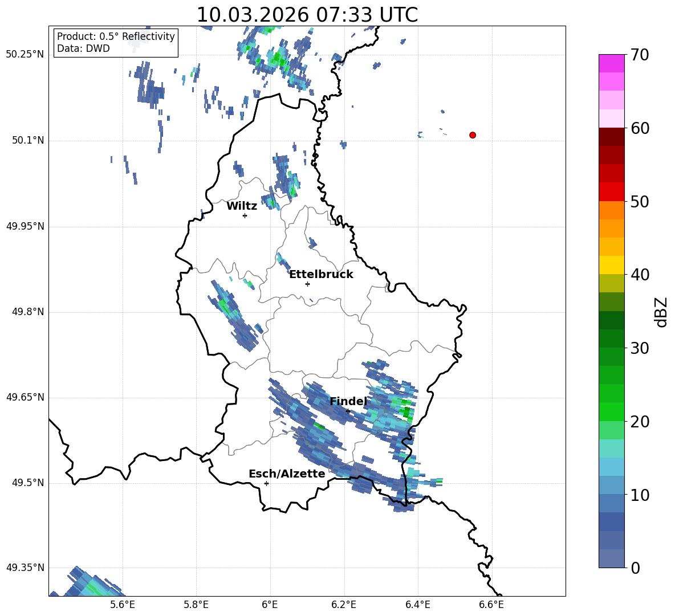Click the Ettelbruck station label
The height and width of the screenshot is (616, 675).
coord(321,275)
